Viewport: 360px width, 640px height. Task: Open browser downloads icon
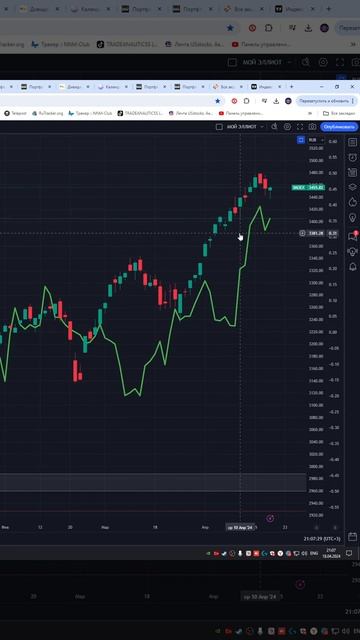276,101
